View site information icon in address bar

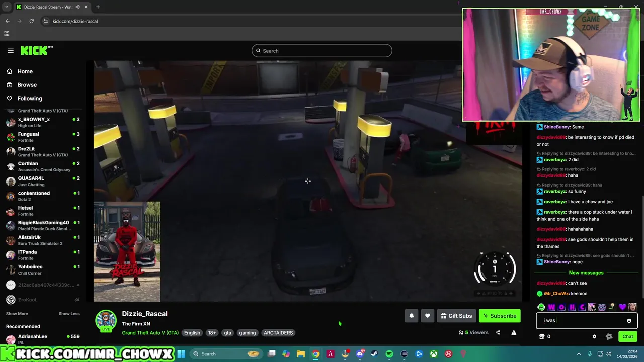coord(46,21)
